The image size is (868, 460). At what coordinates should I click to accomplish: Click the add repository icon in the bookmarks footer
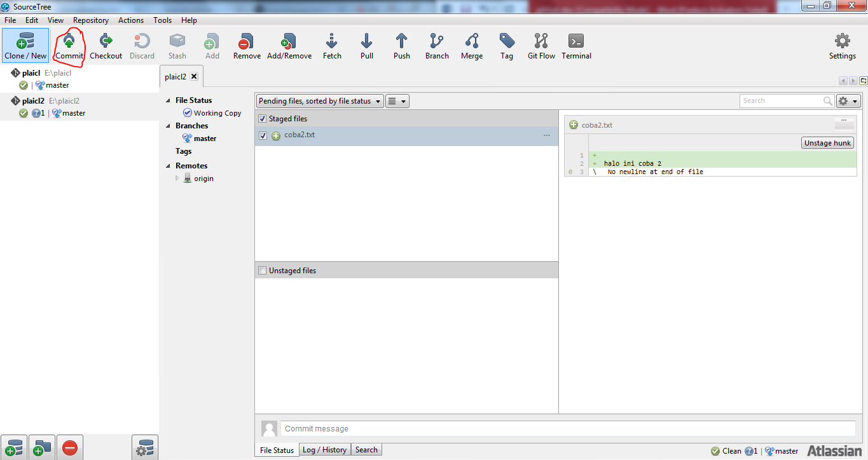coord(14,448)
